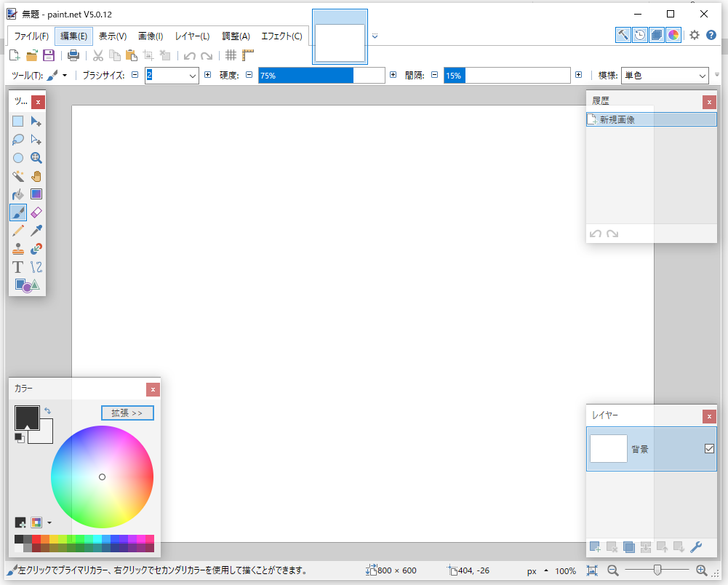This screenshot has width=728, height=585.
Task: Select the Line/Curve tool
Action: coord(36,267)
